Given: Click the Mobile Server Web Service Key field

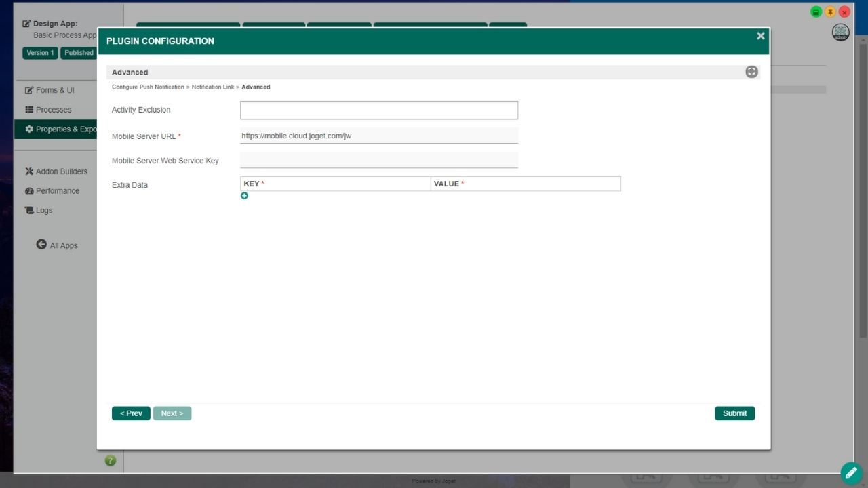Looking at the screenshot, I should [378, 160].
